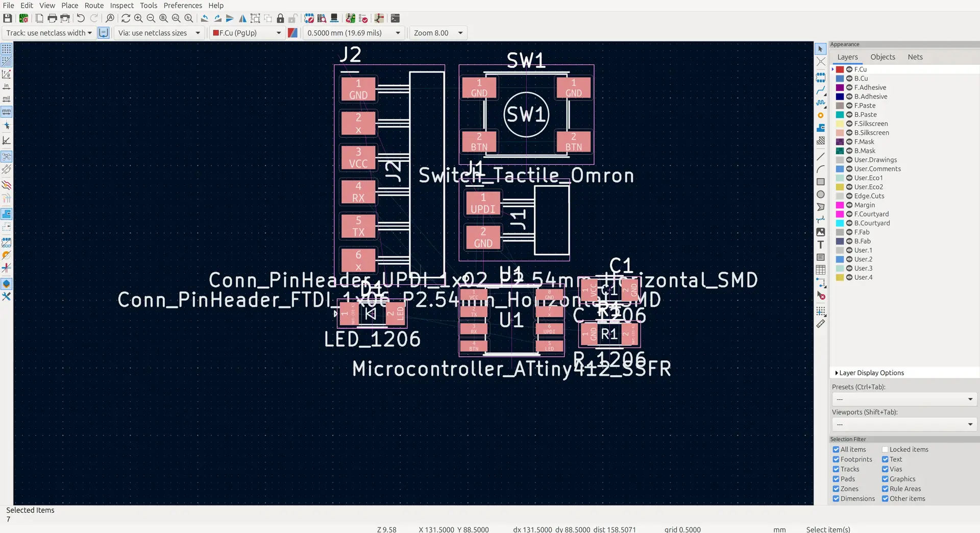
Task: Select the Draw Circle tool
Action: tap(821, 195)
